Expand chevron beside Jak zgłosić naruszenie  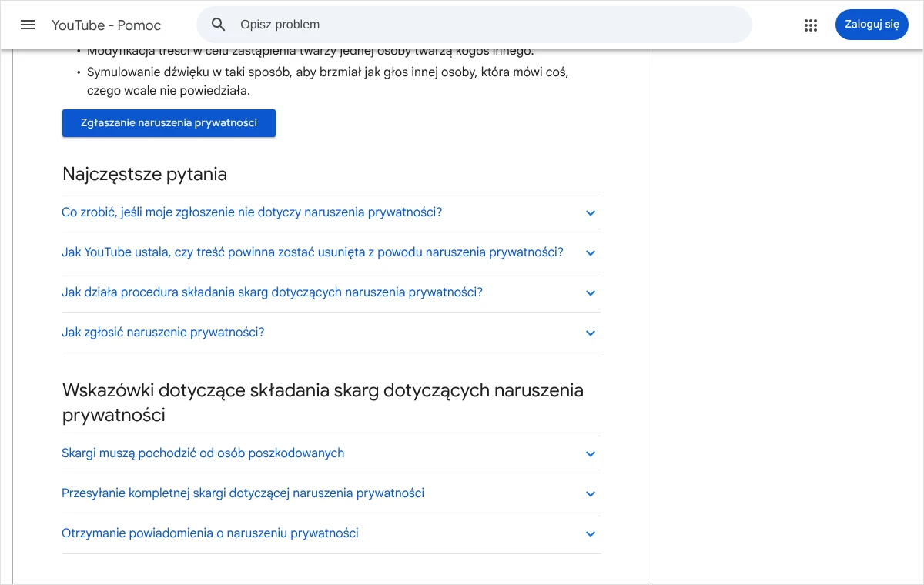click(x=591, y=333)
